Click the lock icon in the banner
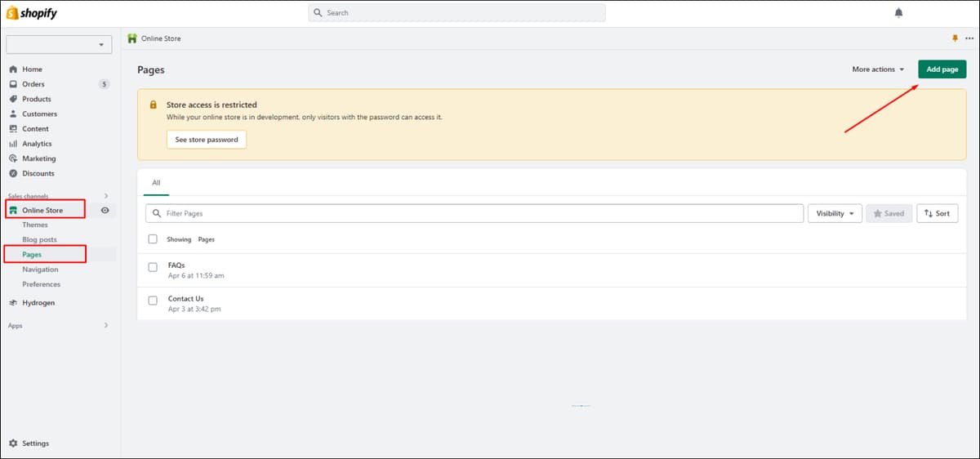The image size is (980, 459). [154, 105]
